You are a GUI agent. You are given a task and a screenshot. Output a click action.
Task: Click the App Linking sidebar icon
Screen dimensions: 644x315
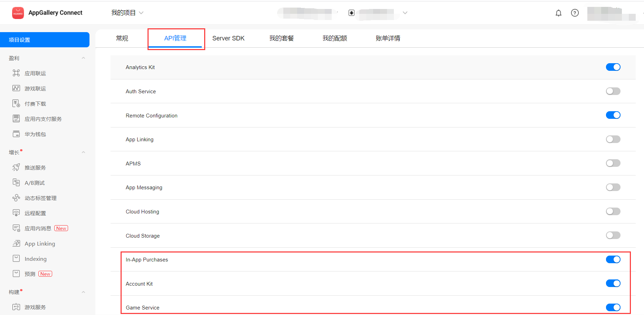click(x=16, y=243)
